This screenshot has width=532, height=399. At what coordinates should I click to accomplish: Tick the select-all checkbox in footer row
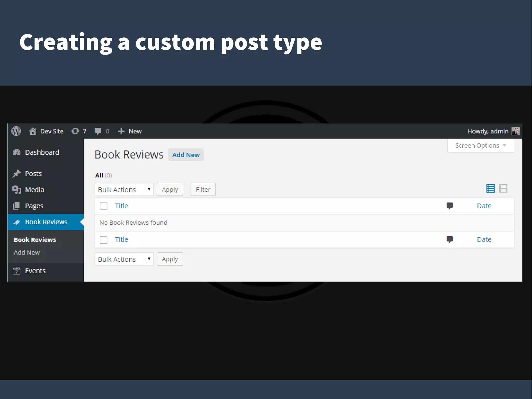pyautogui.click(x=104, y=240)
